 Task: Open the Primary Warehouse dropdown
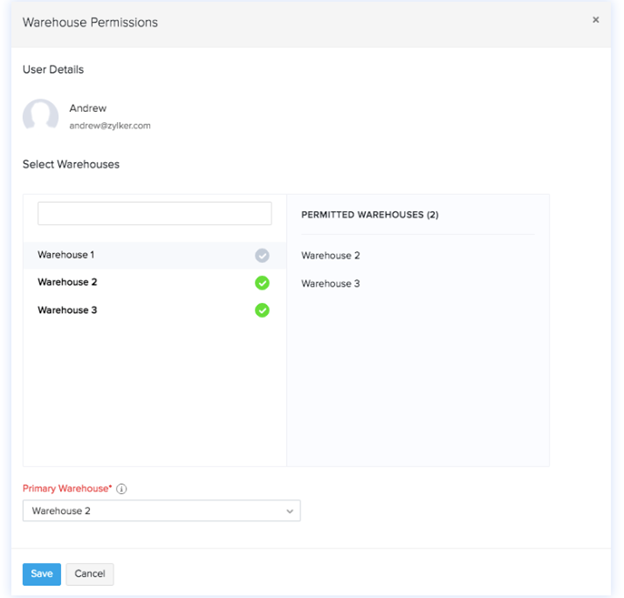click(160, 511)
